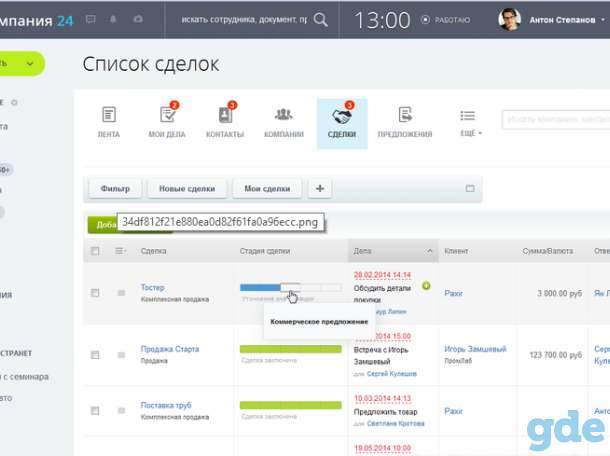Click the Тостер deal stage progress bar
The image size is (610, 456).
tap(291, 288)
